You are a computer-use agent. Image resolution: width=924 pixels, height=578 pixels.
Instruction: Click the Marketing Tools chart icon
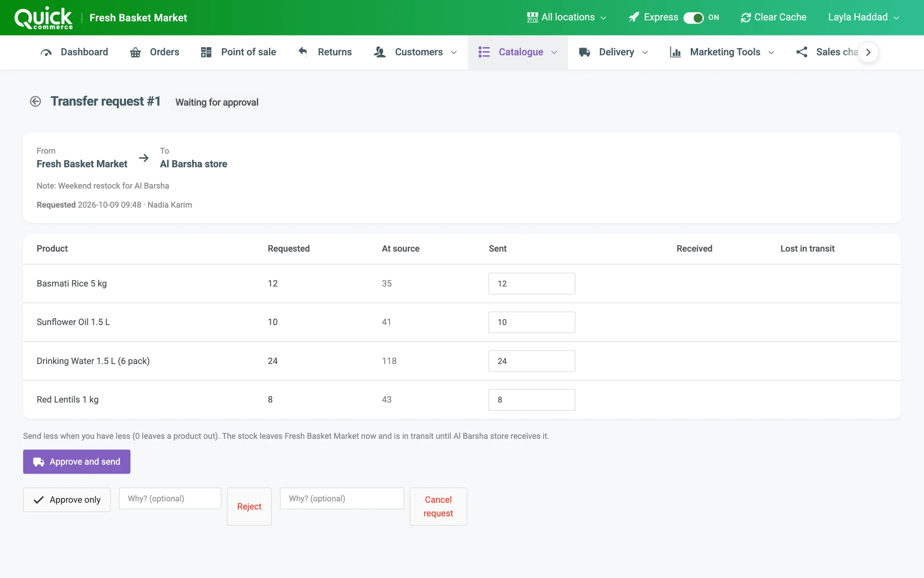pyautogui.click(x=675, y=52)
